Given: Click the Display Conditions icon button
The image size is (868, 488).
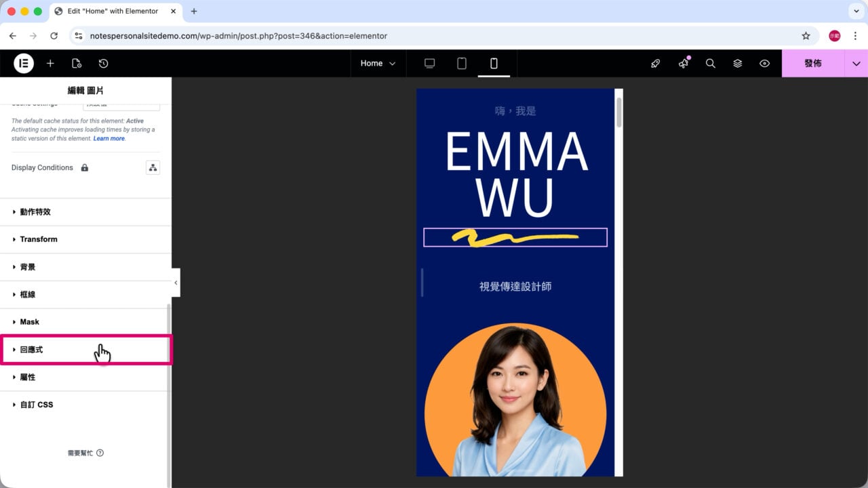Looking at the screenshot, I should pyautogui.click(x=153, y=167).
